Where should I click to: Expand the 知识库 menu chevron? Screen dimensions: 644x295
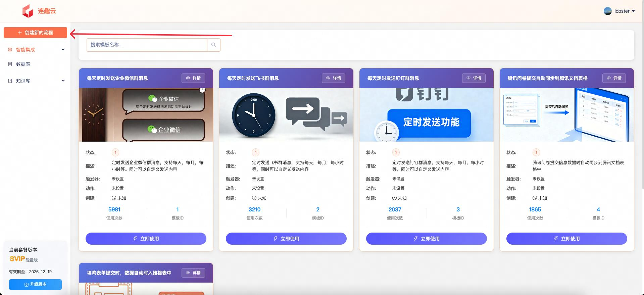coord(63,81)
